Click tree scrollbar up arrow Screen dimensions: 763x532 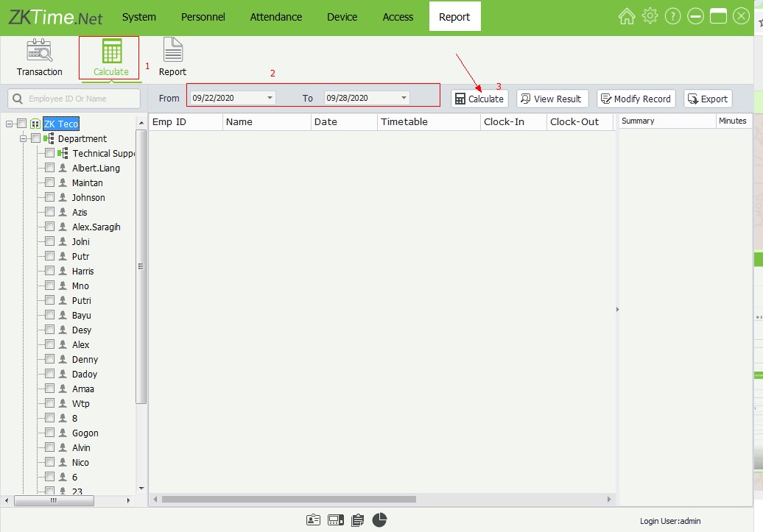click(x=141, y=123)
